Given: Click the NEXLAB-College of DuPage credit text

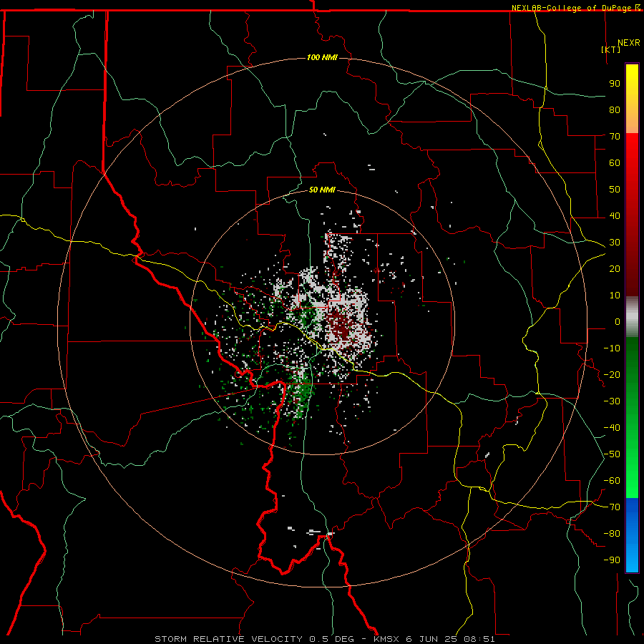Looking at the screenshot, I should pos(571,8).
